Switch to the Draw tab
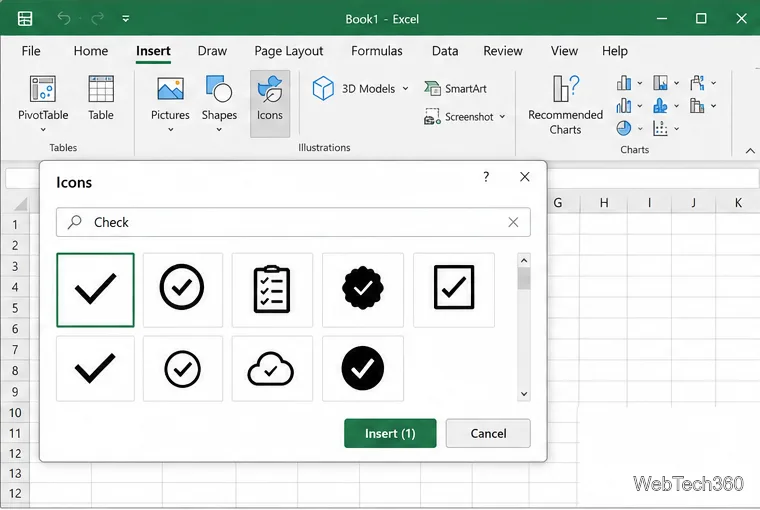 click(212, 51)
